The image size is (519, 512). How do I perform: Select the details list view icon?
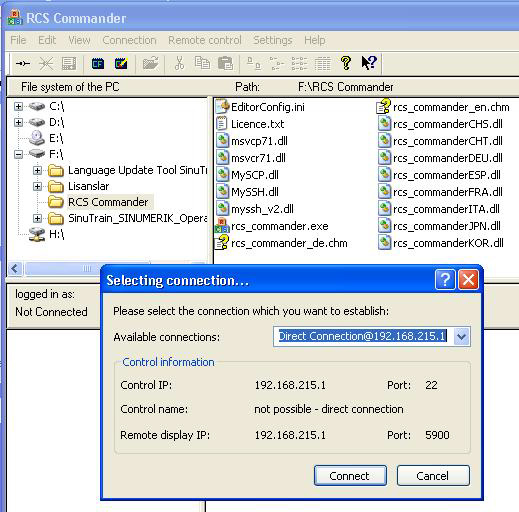pyautogui.click(x=322, y=63)
